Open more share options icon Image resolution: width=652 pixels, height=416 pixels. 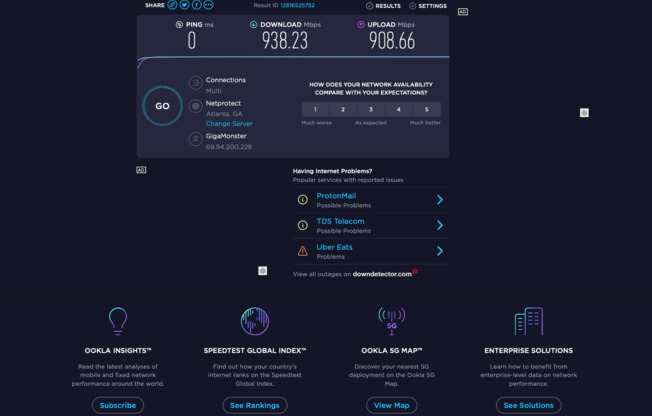point(208,5)
